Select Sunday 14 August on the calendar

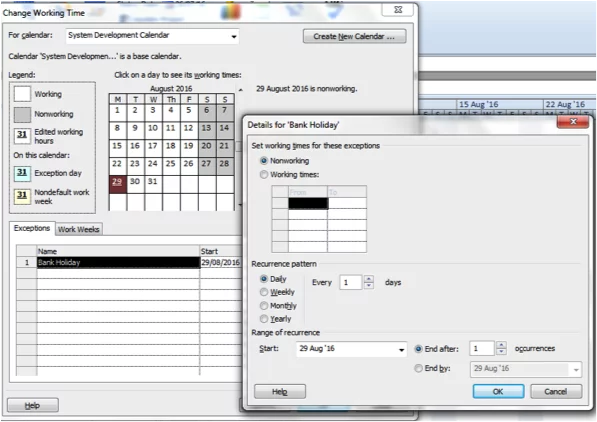click(x=225, y=131)
